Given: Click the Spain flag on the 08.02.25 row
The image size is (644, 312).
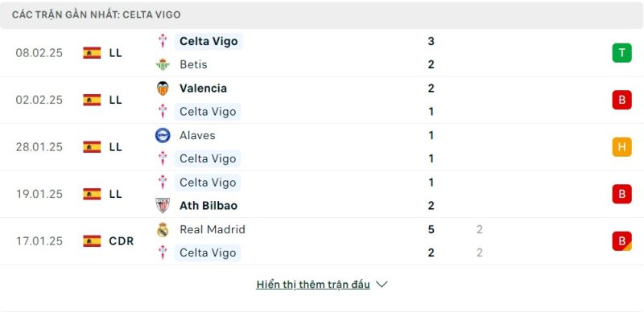Looking at the screenshot, I should pyautogui.click(x=92, y=53).
